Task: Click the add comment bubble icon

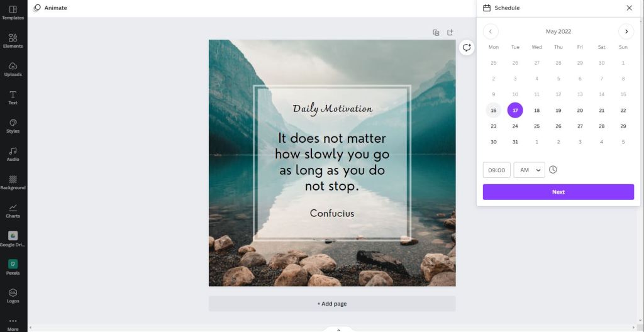Action: tap(467, 48)
